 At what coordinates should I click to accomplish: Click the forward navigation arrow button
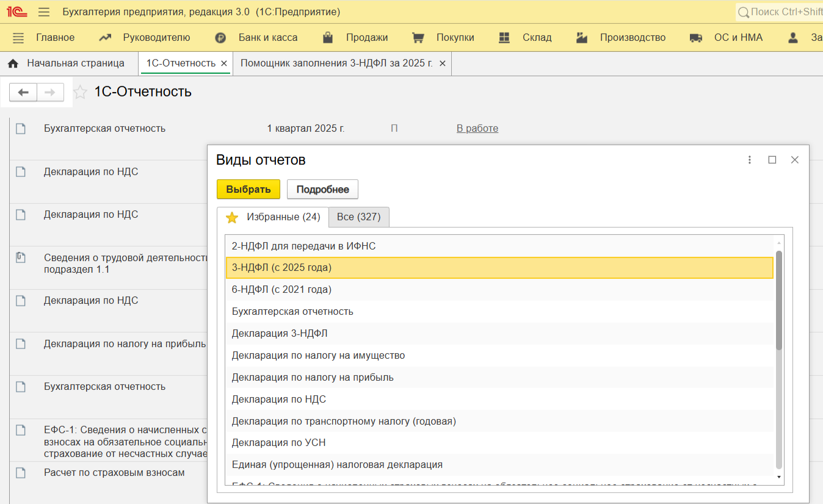51,92
